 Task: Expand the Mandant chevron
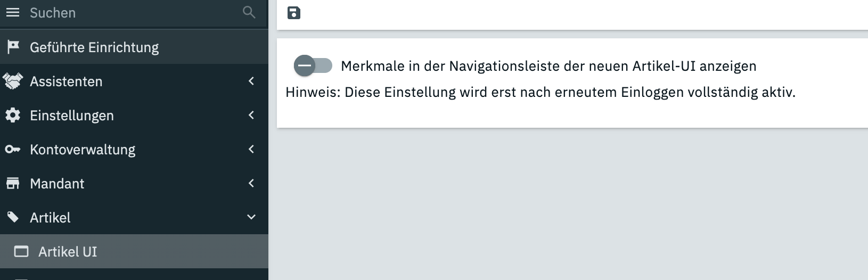pos(251,183)
